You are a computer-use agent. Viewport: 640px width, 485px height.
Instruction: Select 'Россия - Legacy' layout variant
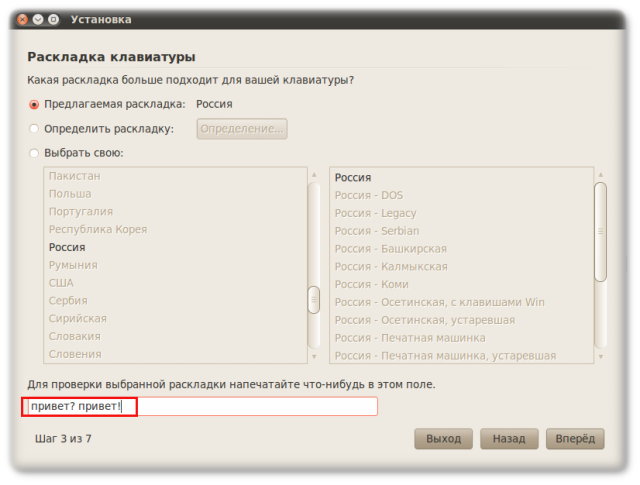click(x=375, y=214)
